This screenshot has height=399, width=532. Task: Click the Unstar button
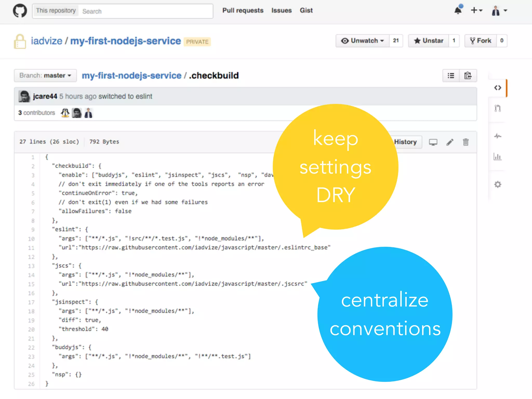click(x=429, y=41)
